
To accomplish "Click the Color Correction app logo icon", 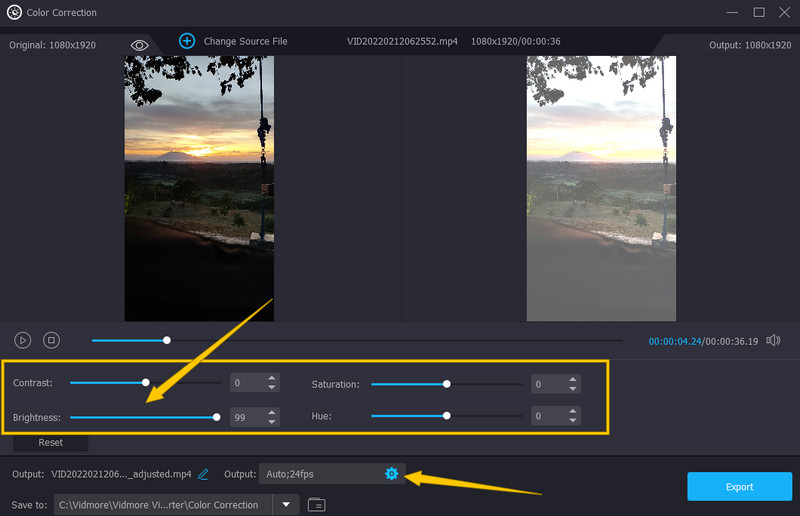I will pos(14,12).
